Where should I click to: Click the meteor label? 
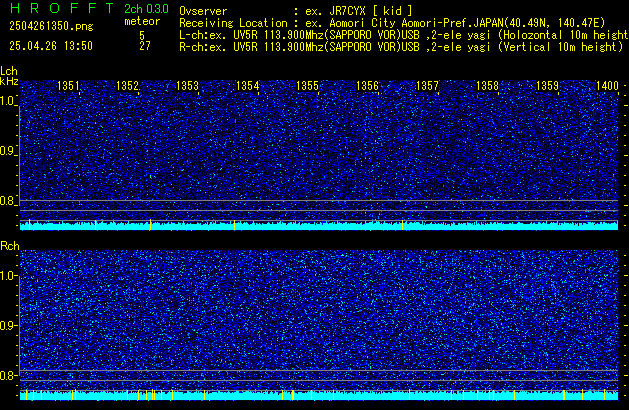(x=142, y=21)
